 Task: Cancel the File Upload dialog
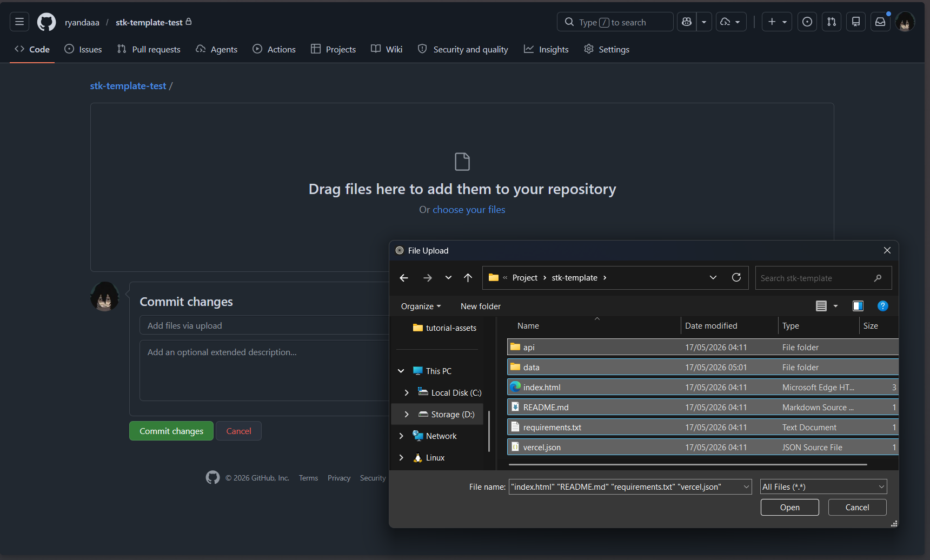coord(857,508)
